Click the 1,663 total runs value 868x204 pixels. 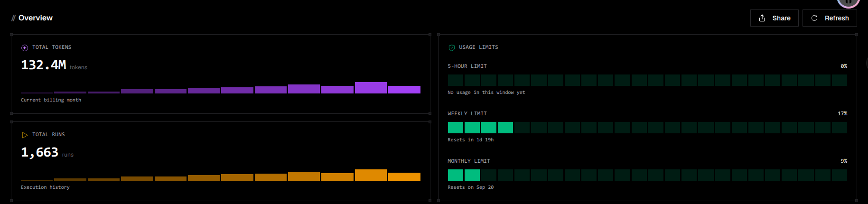tap(40, 152)
